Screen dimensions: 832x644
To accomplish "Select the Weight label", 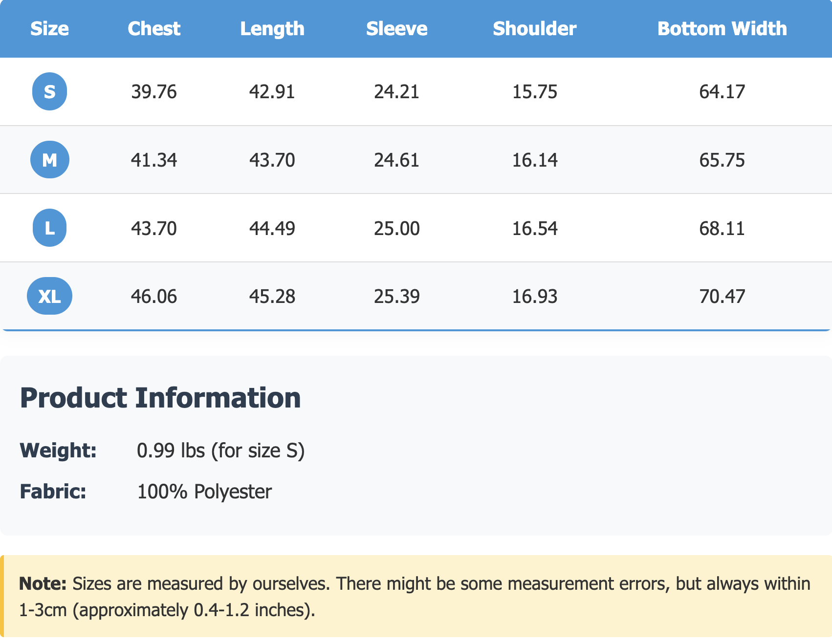I will tap(58, 451).
